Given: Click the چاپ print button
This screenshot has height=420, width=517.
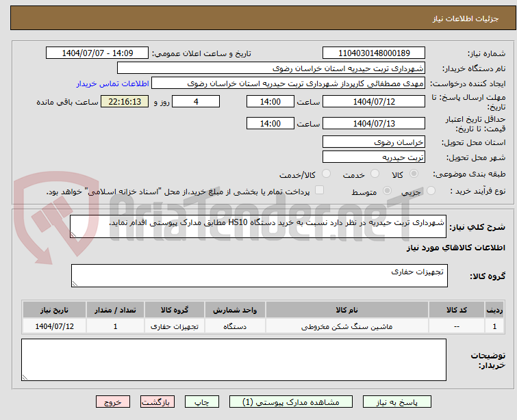Looking at the screenshot, I should click(202, 402).
